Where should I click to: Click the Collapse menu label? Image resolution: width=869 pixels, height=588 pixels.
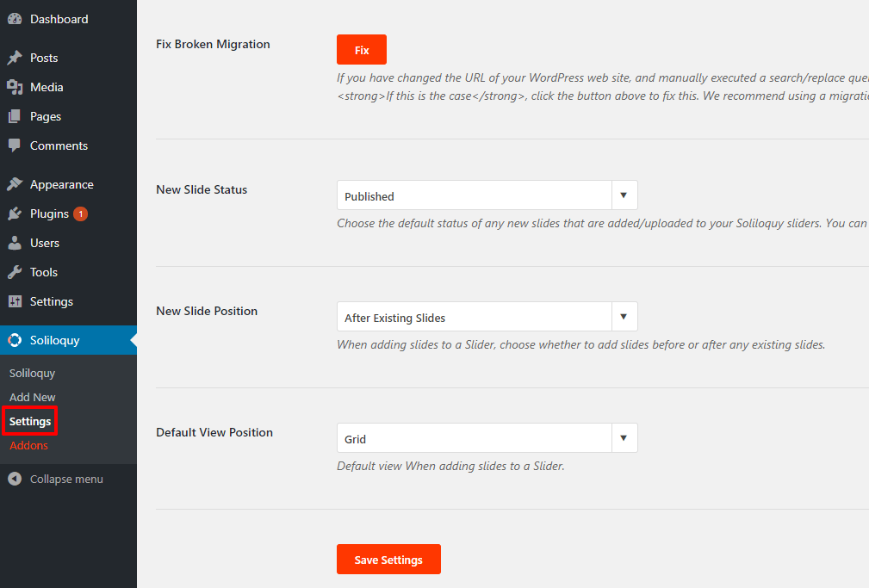[66, 479]
